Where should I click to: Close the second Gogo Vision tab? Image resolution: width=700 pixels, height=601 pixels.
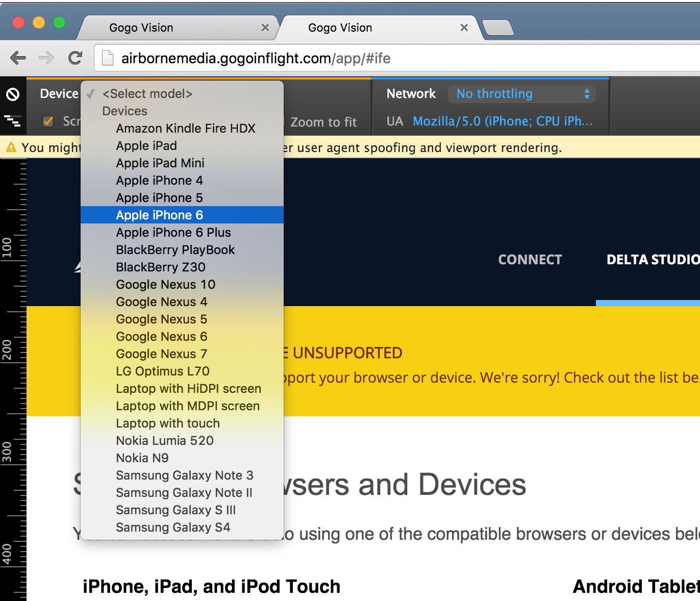coord(464,28)
